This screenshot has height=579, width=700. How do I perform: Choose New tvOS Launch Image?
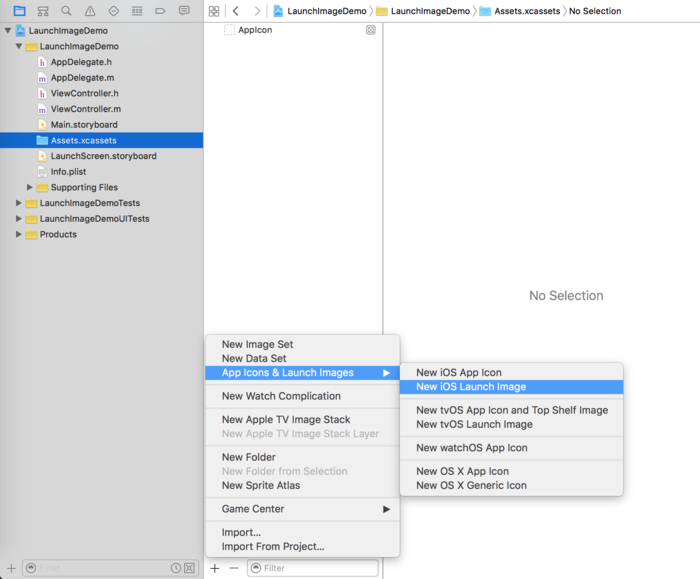512,425
